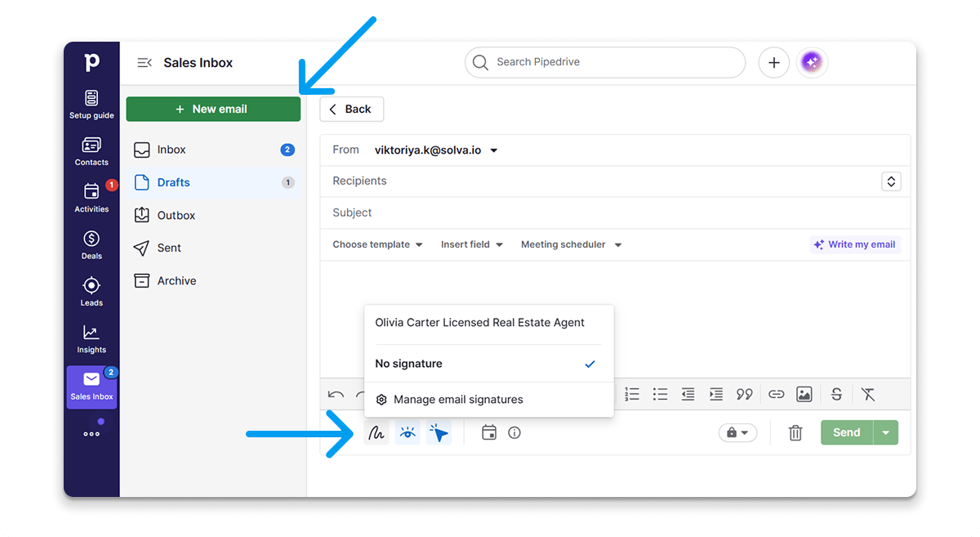Screen dimensions: 980x537
Task: Expand recipients Cc/Bcc toggle
Action: pos(891,181)
